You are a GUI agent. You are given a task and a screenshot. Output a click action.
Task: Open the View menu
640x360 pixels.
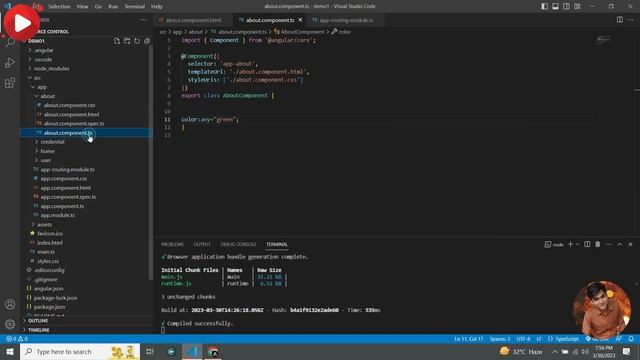(x=82, y=7)
